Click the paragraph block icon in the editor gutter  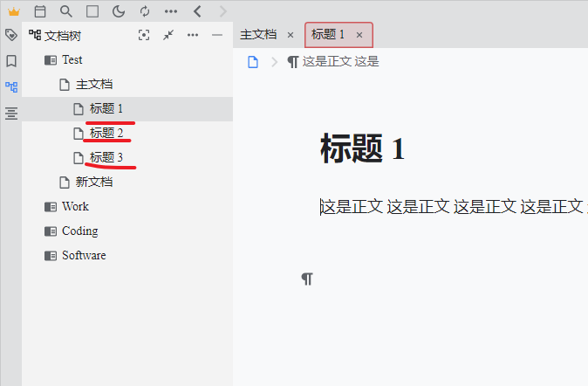[x=307, y=279]
